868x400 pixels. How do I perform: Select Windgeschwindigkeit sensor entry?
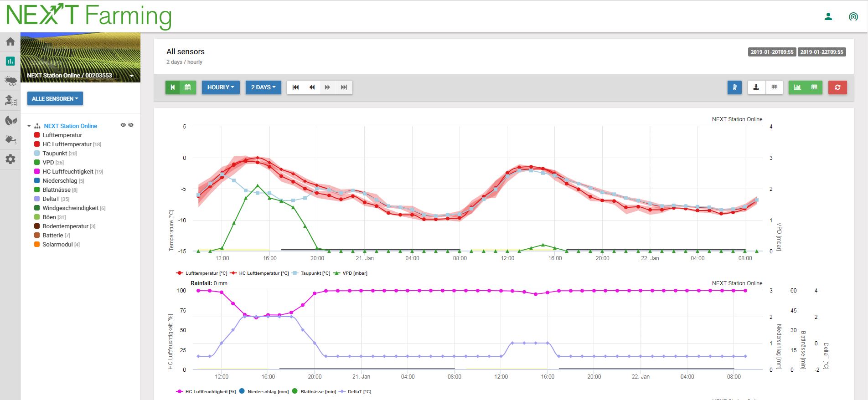point(70,208)
